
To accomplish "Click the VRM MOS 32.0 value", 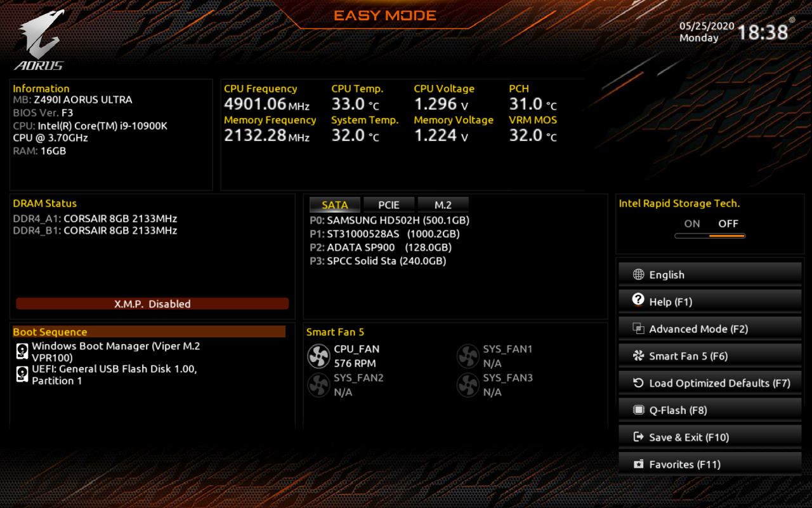I will pyautogui.click(x=533, y=135).
